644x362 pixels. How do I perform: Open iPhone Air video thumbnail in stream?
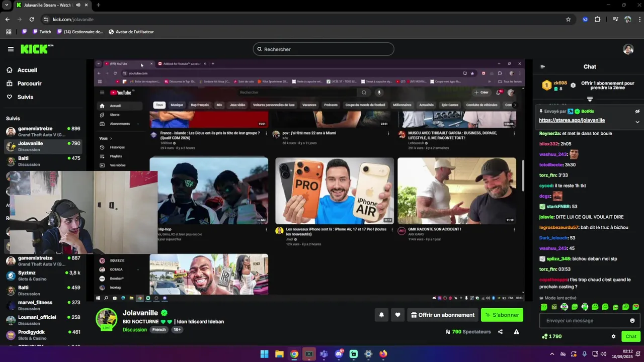(335, 191)
